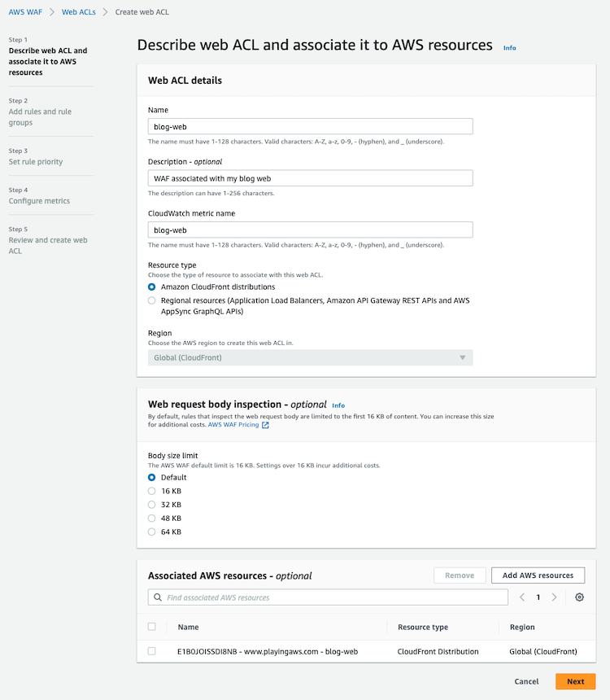This screenshot has width=610, height=700.
Task: Click the Name field containing blog-web
Action: pos(310,126)
